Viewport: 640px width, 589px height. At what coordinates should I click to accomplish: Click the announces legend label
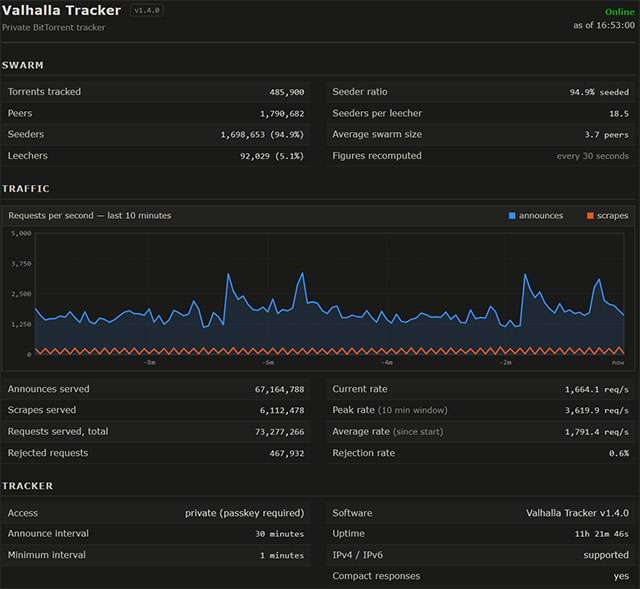541,216
